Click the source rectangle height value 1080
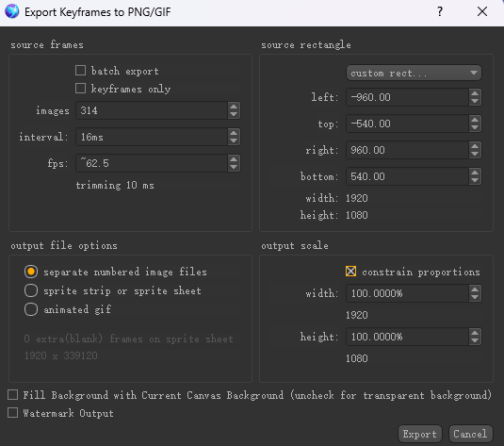Viewport: 504px width, 446px height. [356, 215]
